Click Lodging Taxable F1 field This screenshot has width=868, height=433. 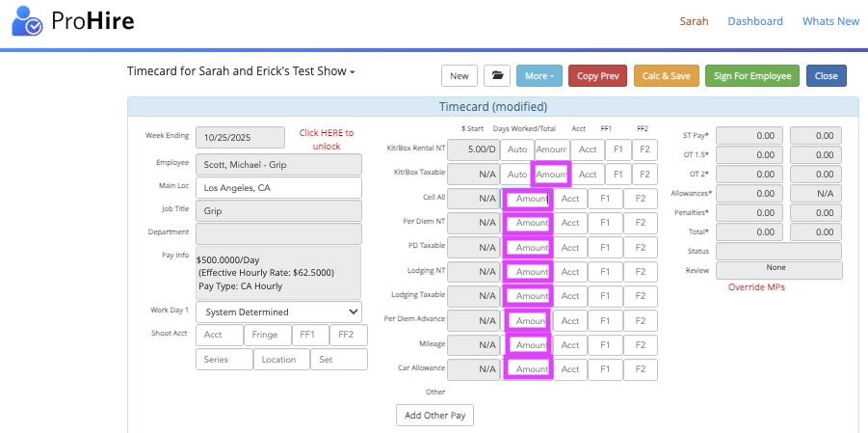pos(605,296)
